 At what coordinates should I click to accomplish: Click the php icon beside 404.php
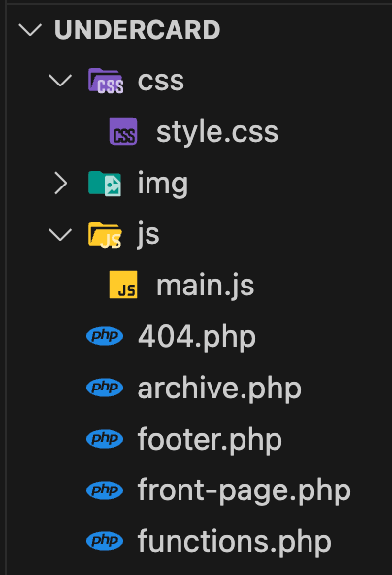pyautogui.click(x=105, y=336)
